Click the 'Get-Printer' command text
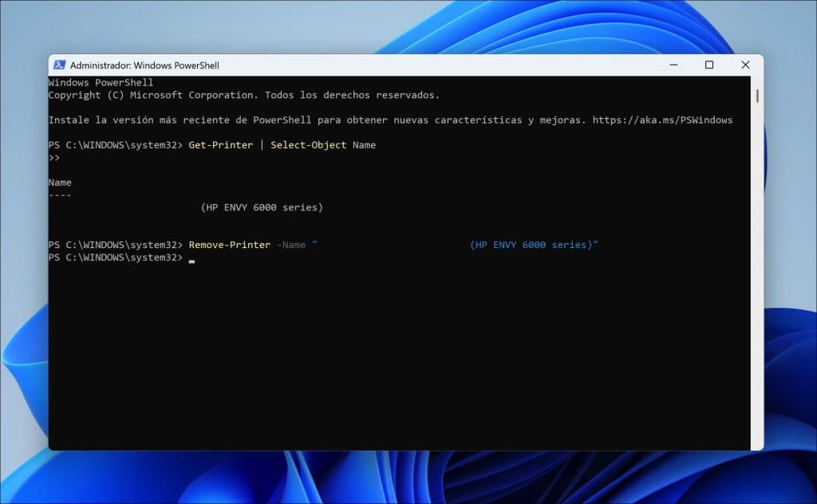The image size is (817, 504). click(x=220, y=145)
